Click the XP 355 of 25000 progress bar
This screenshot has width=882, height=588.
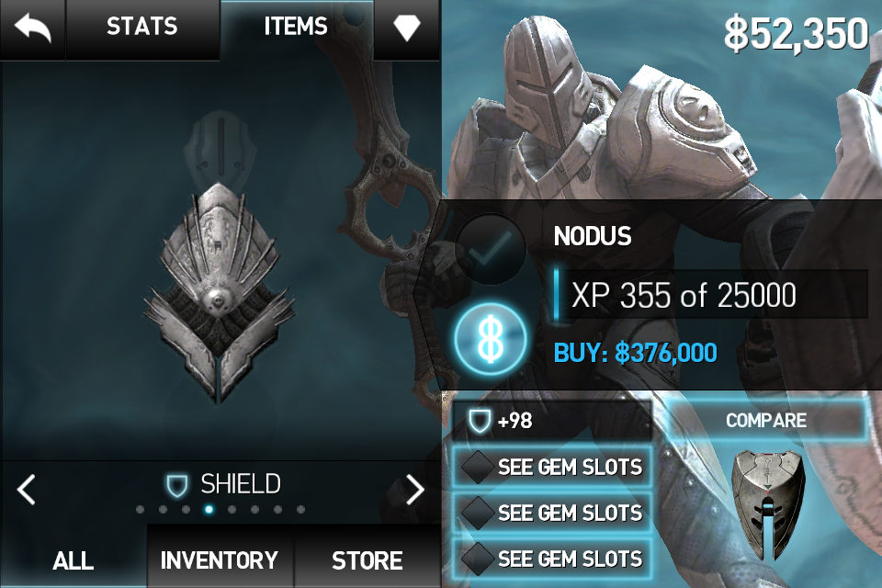(711, 295)
